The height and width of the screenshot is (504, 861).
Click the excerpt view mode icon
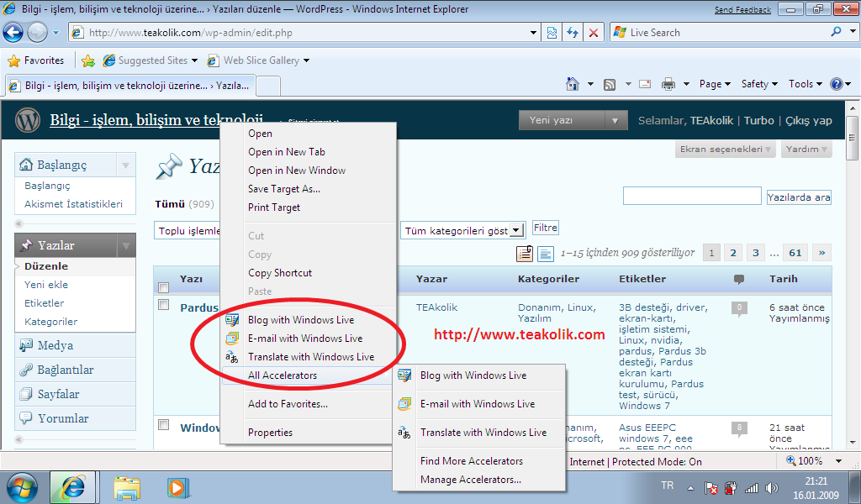[545, 254]
